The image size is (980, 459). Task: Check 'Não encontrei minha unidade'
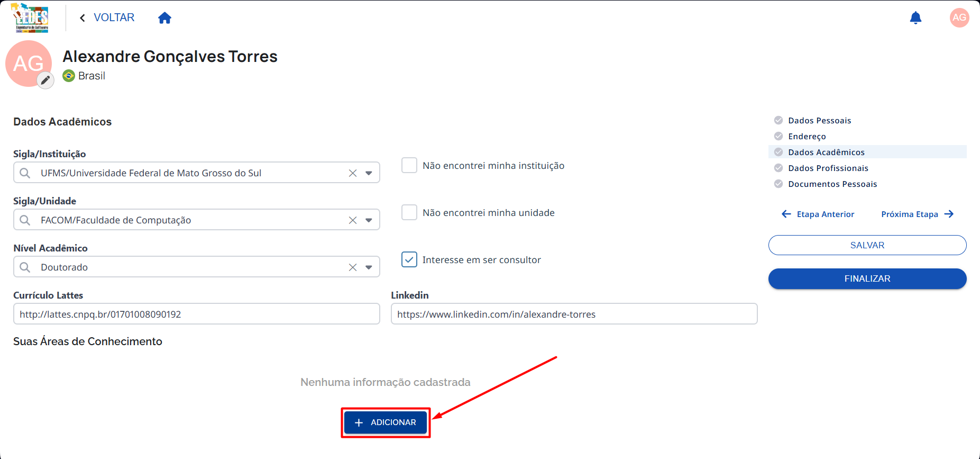pos(409,212)
